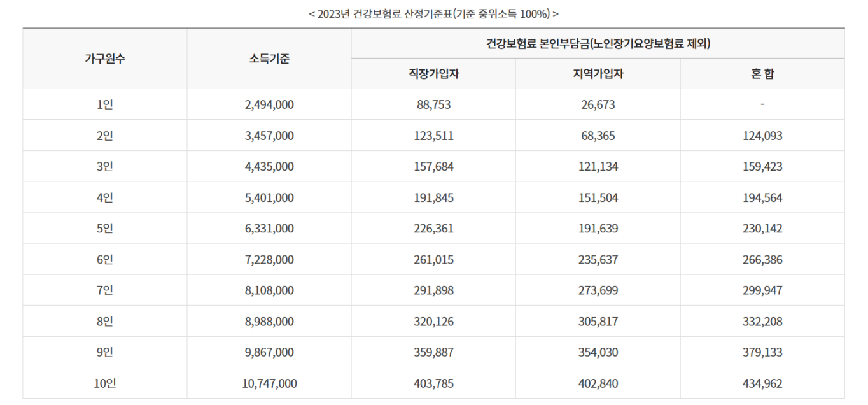868x405 pixels.
Task: Click workplace premium 261,015
Action: coord(433,259)
